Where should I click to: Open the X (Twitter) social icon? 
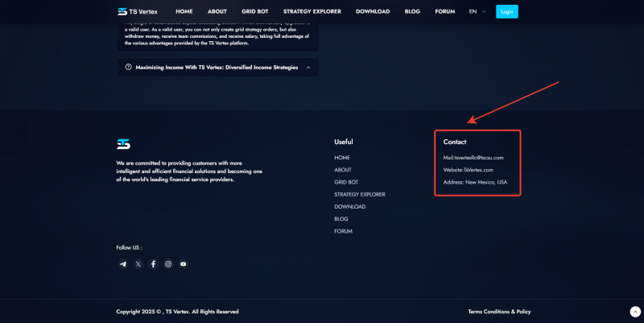click(138, 264)
